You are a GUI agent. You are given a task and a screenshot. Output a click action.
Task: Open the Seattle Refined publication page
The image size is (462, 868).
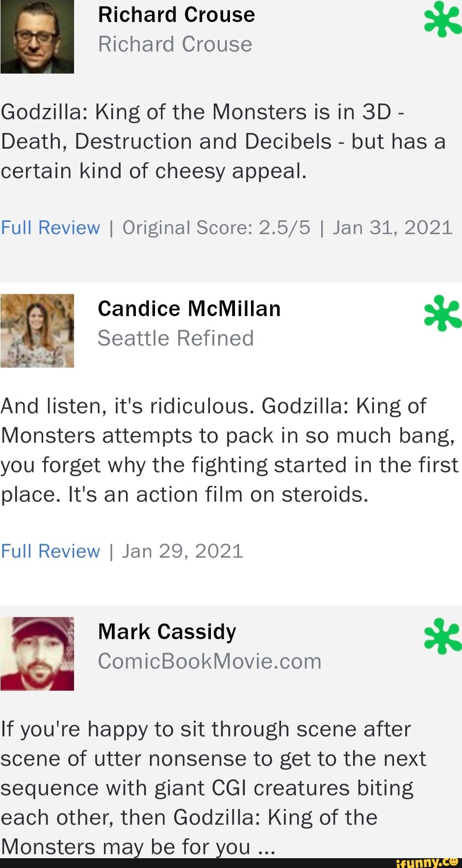[x=176, y=338]
